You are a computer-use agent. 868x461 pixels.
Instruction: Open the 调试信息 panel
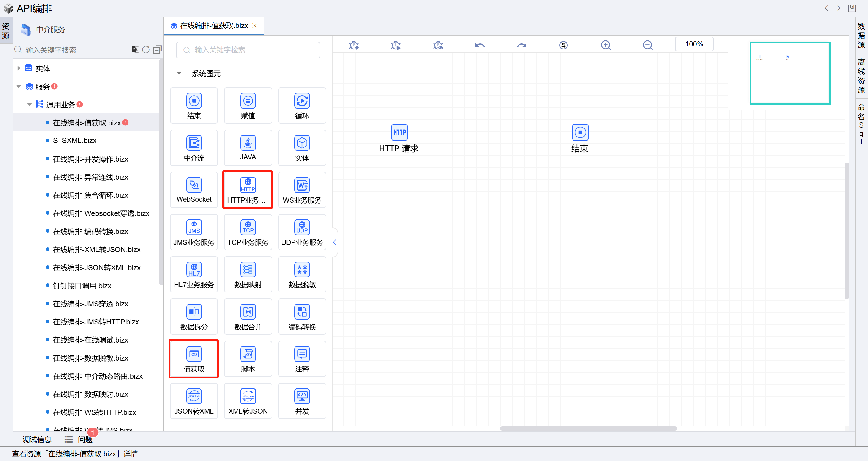click(37, 439)
